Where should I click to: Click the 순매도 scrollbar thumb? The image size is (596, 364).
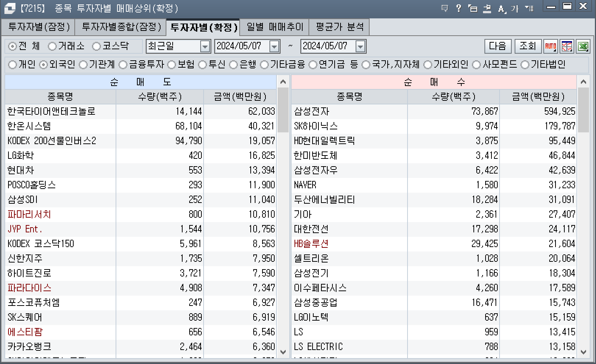[283, 110]
